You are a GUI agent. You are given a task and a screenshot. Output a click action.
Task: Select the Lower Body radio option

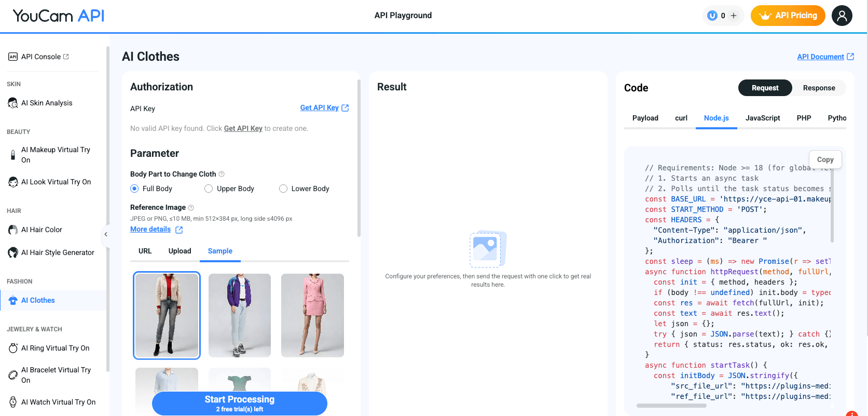pos(283,189)
